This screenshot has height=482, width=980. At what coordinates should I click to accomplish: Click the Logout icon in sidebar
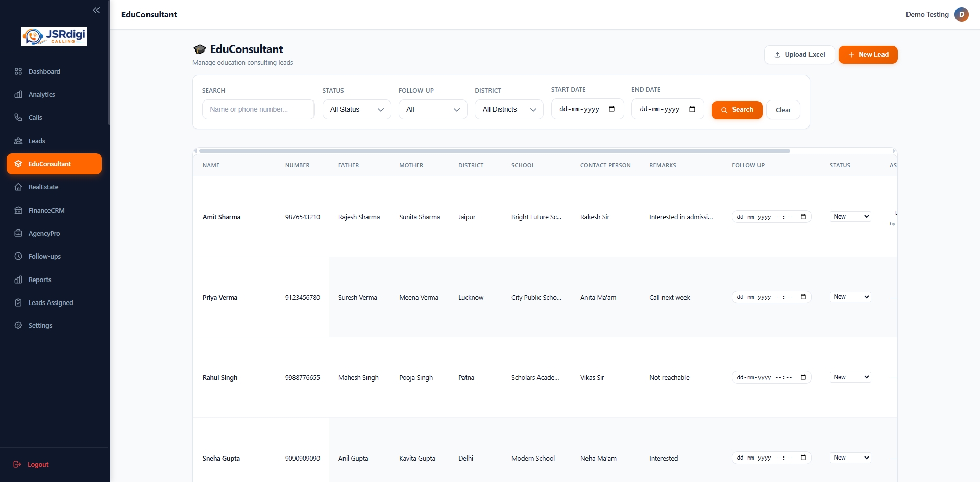click(17, 464)
